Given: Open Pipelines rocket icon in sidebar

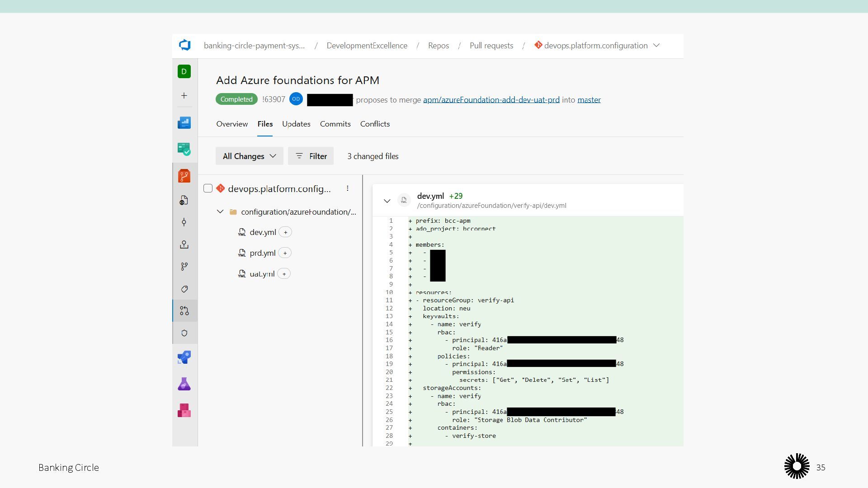Looking at the screenshot, I should click(x=184, y=357).
